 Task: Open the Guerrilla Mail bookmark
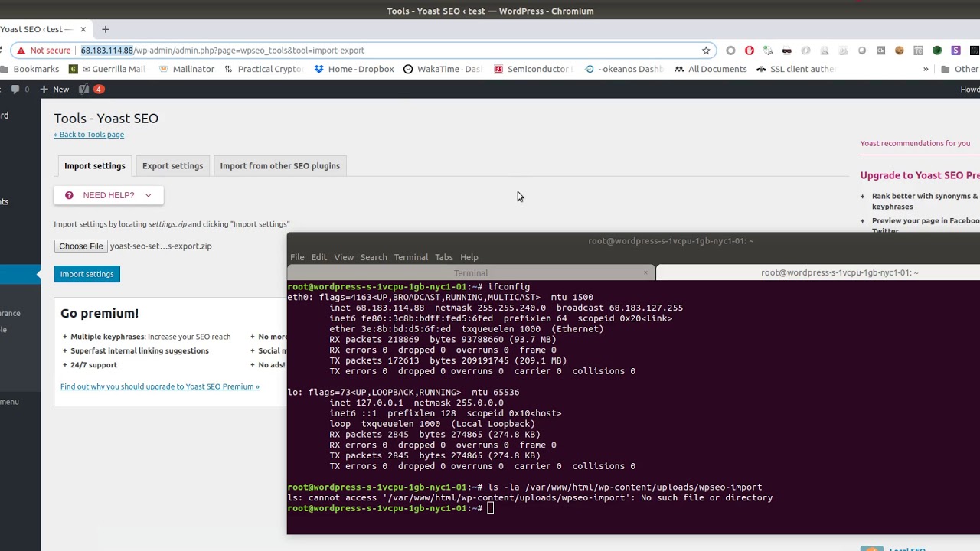(x=107, y=69)
